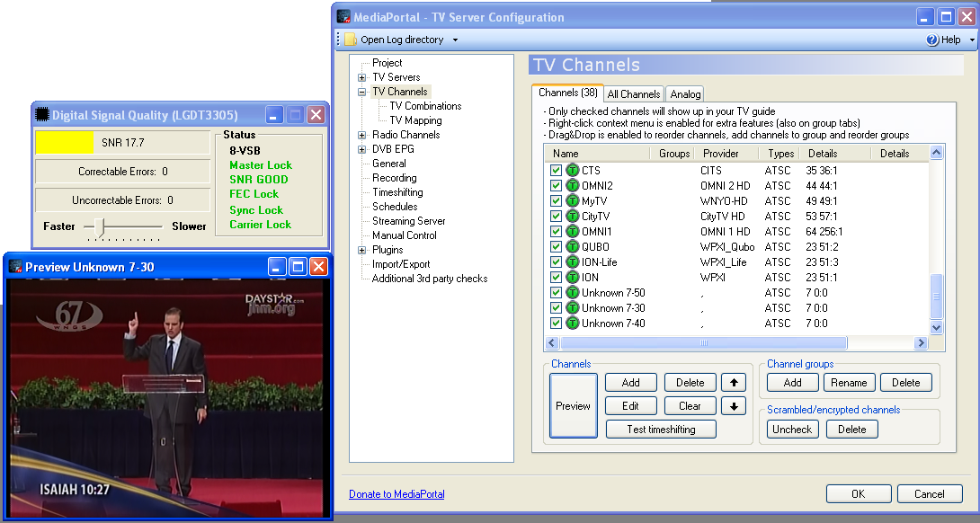The height and width of the screenshot is (523, 980).
Task: Open TV Combinations in the tree
Action: 425,106
